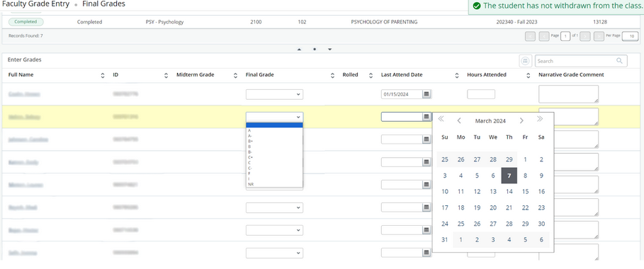Pick March 20 in the calendar
Image resolution: width=644 pixels, height=269 pixels.
coord(493,208)
